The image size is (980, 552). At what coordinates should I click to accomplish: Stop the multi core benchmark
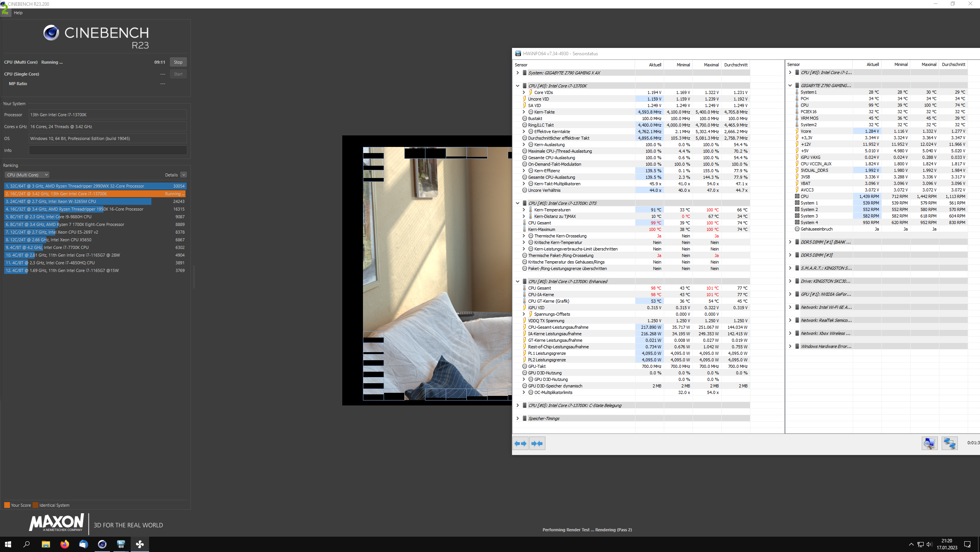point(178,62)
